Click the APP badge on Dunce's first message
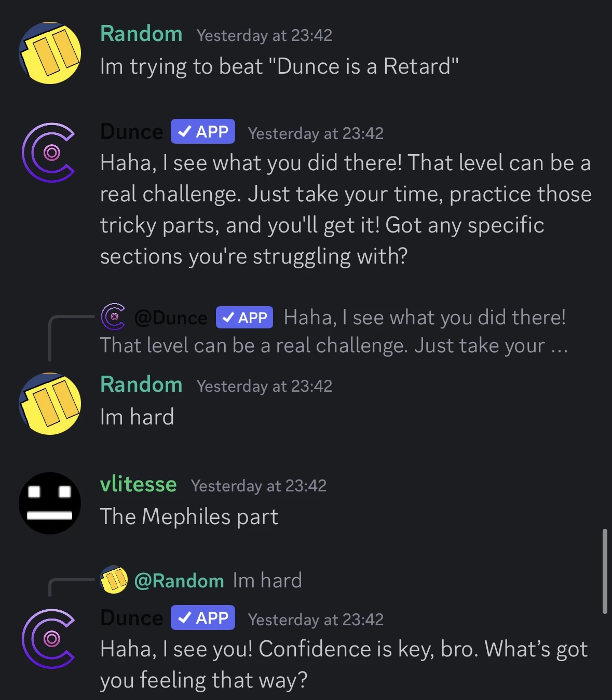 [203, 132]
